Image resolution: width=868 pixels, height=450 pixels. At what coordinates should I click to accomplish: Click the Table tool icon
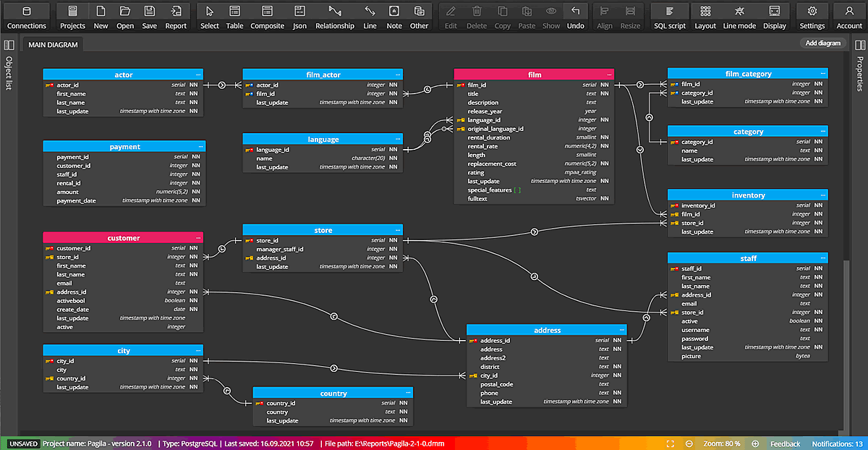pos(234,12)
